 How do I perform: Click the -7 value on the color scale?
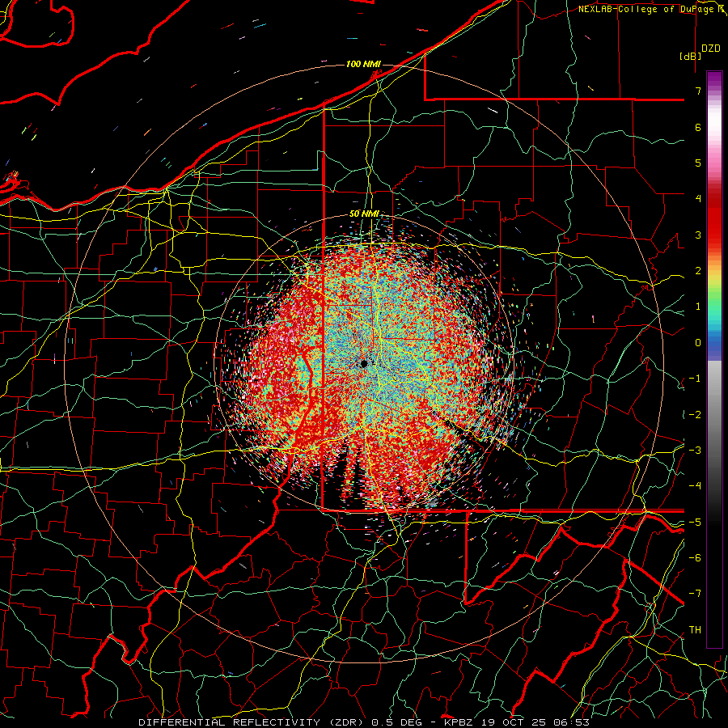695,594
